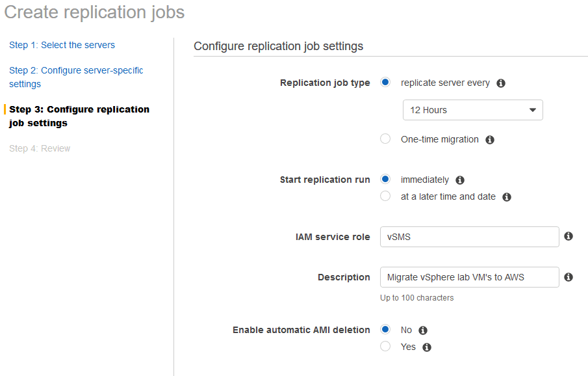Open info icon for IAM service role

click(x=569, y=236)
